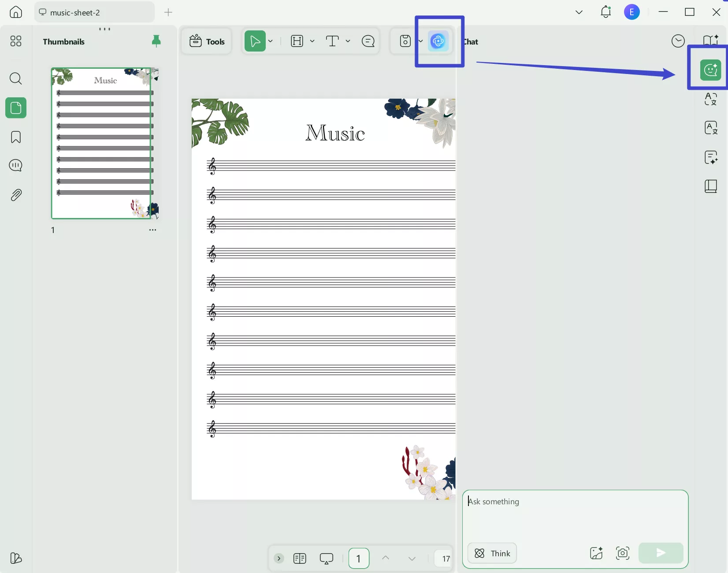
Task: Expand the tab list chevron near the top right
Action: (x=578, y=12)
